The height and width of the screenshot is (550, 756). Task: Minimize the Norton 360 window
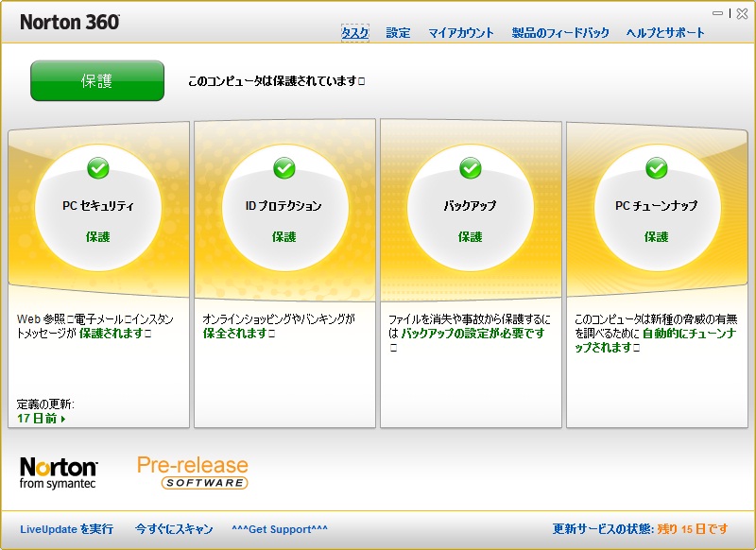click(718, 13)
